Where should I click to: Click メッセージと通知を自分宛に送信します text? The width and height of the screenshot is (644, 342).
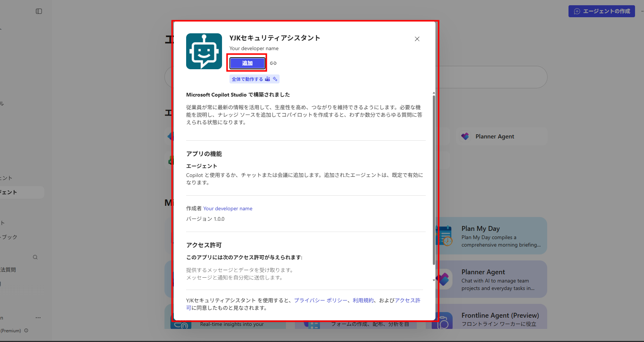point(234,278)
